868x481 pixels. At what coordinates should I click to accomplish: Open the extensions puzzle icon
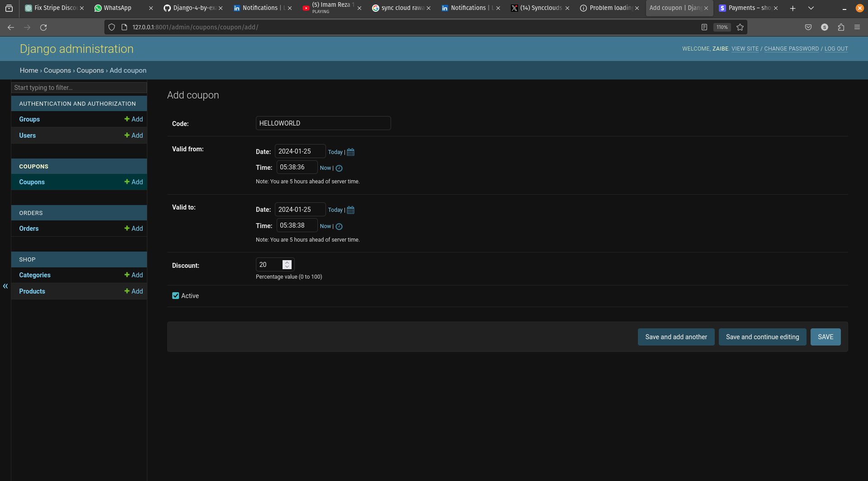841,27
